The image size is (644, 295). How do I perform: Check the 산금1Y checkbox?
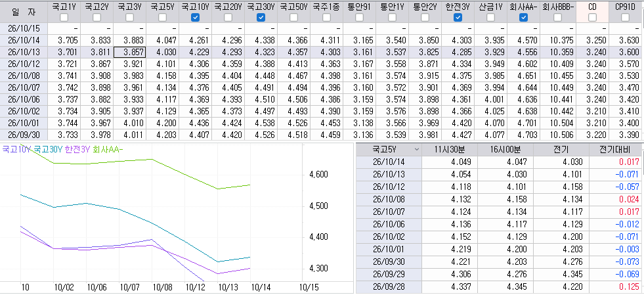pyautogui.click(x=490, y=17)
